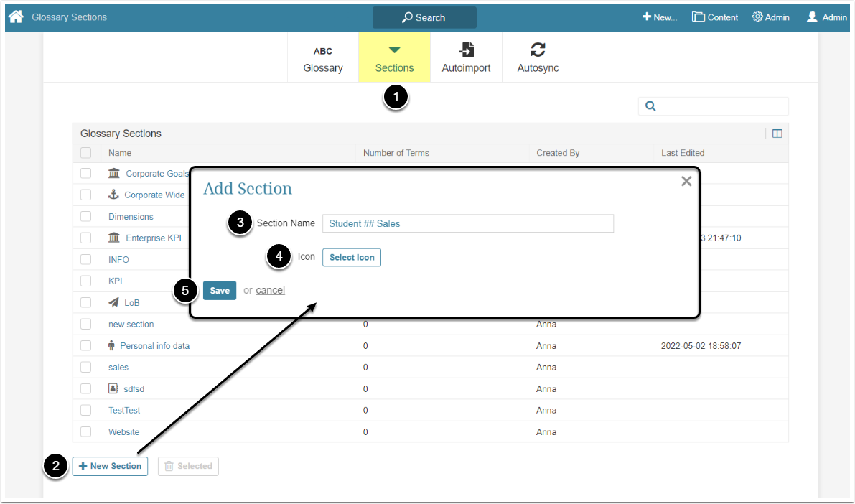
Task: Check the box for TestTest section
Action: click(85, 410)
